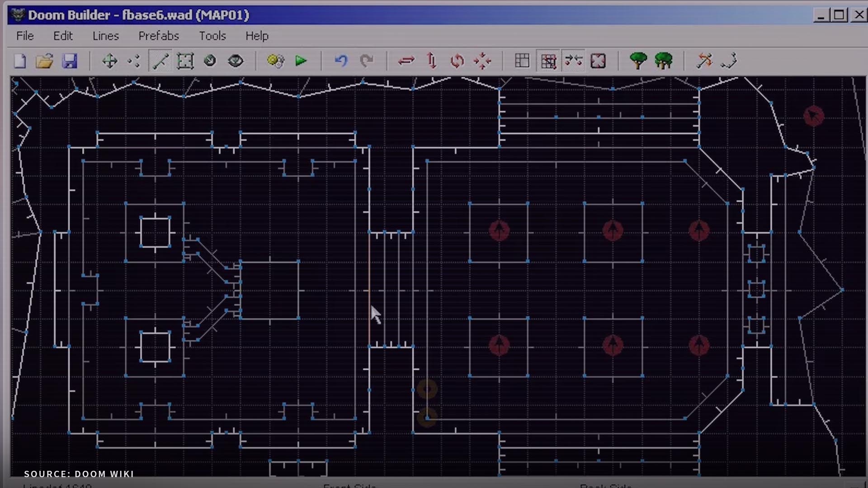
Task: Click the highlighted orange linedef beside the cursor
Action: click(x=369, y=289)
